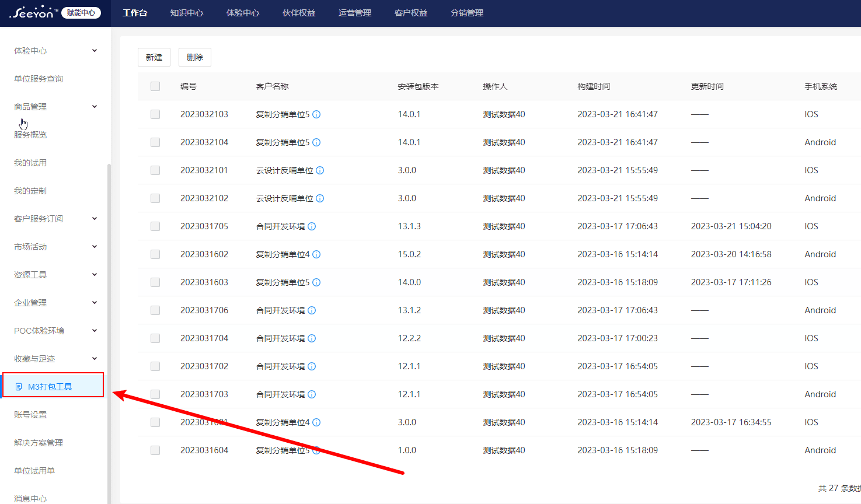The height and width of the screenshot is (504, 861).
Task: Click the document icon beside M3打包工具
Action: click(x=19, y=387)
